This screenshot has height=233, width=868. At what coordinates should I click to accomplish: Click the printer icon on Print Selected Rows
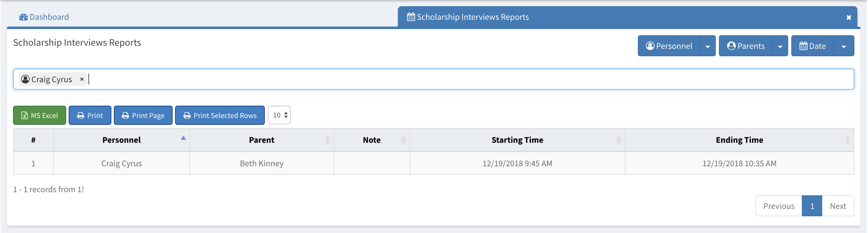187,116
